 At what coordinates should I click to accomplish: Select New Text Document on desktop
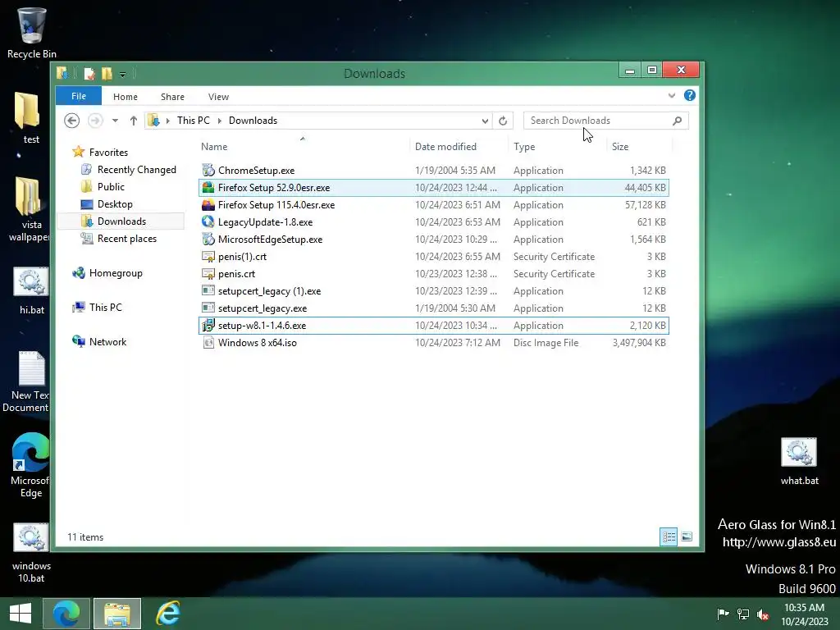tap(25, 382)
